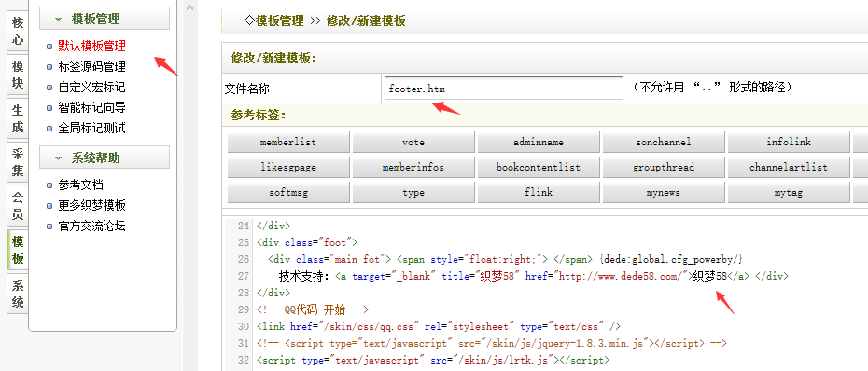Click the bullet icon beside 默认模板管理

coord(49,47)
